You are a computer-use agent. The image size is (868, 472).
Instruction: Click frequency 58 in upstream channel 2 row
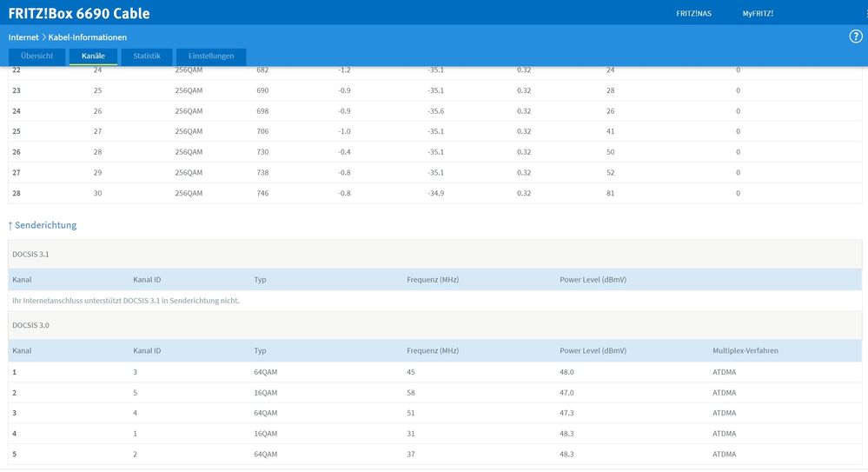(x=411, y=393)
